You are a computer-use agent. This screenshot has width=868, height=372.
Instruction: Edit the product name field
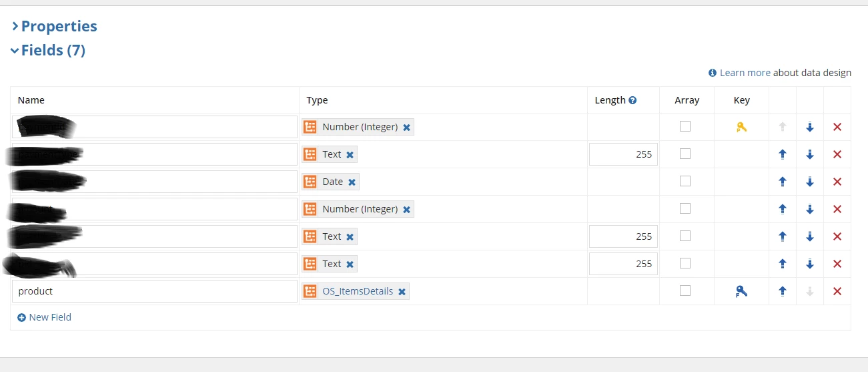155,291
